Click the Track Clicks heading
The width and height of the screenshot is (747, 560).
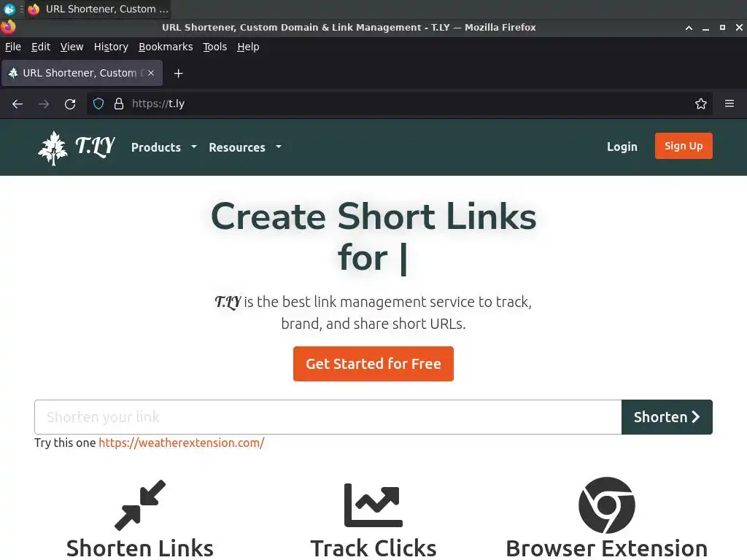pos(373,548)
